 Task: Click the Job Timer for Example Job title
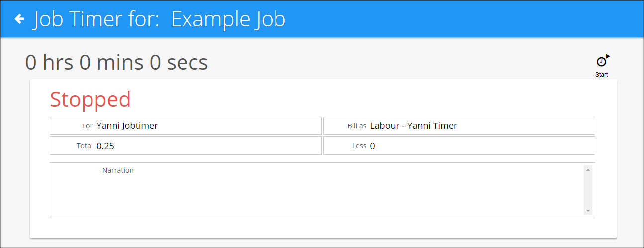coord(159,19)
